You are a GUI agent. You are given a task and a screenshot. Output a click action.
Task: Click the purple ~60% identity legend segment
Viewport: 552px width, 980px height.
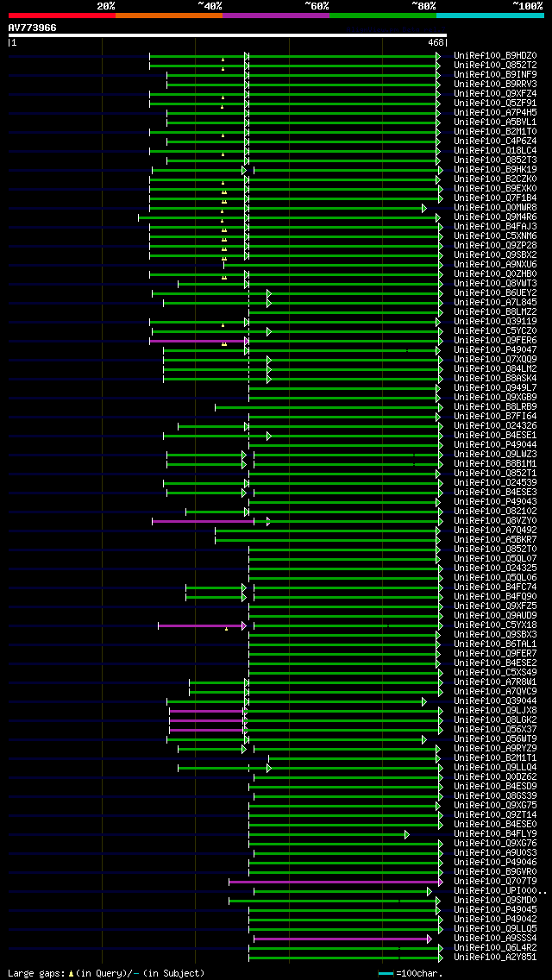click(276, 15)
